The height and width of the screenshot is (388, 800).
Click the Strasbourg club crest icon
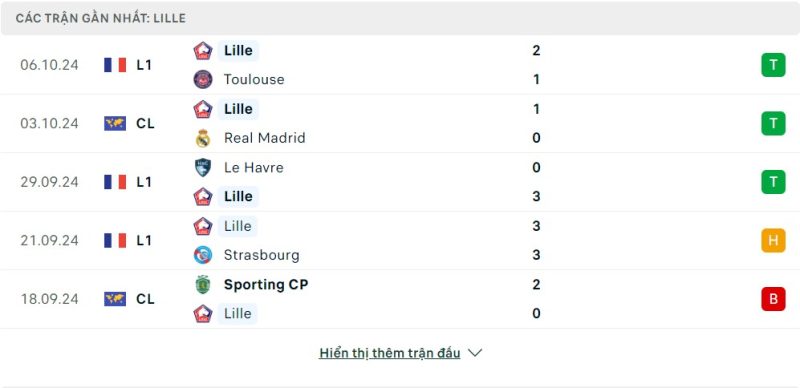coord(203,255)
